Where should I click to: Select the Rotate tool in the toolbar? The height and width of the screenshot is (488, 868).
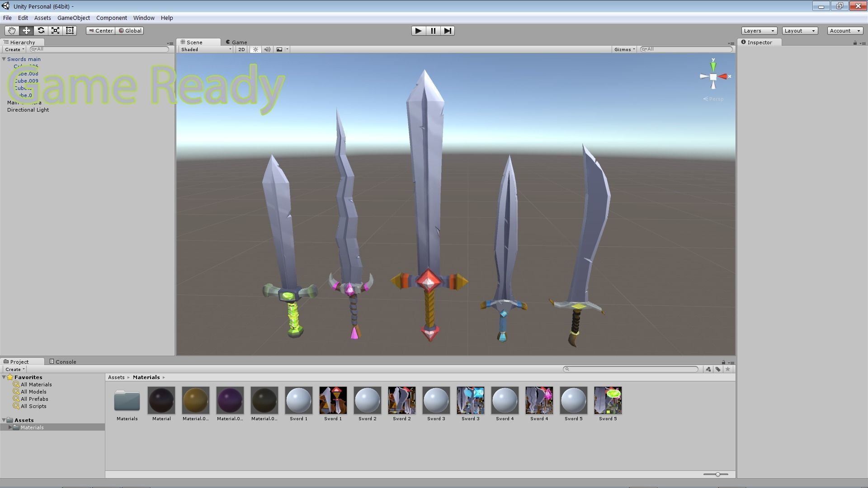pos(41,31)
